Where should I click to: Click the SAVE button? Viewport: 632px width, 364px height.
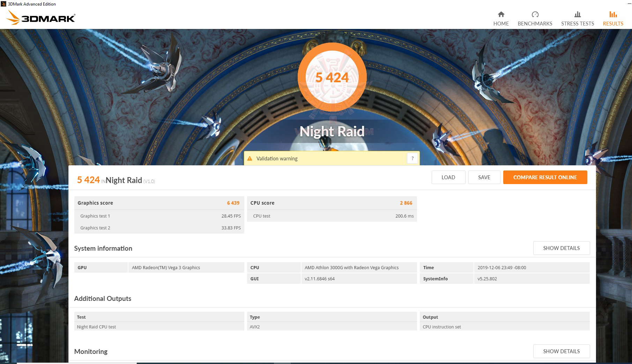(x=484, y=177)
